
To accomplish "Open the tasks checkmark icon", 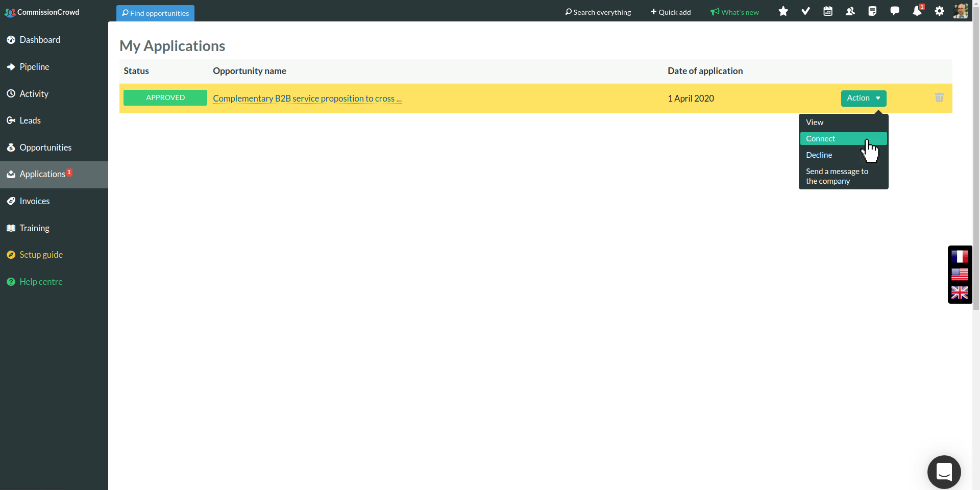I will 805,11.
